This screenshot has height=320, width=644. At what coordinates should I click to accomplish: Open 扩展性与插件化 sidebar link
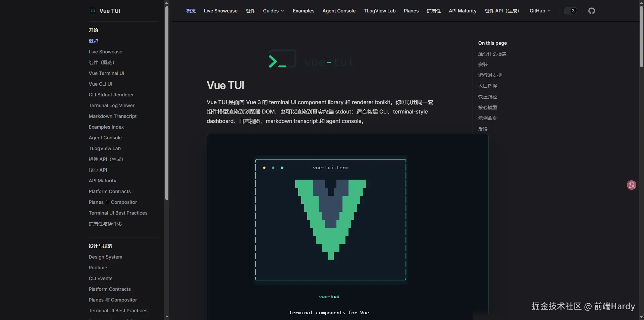pos(105,224)
